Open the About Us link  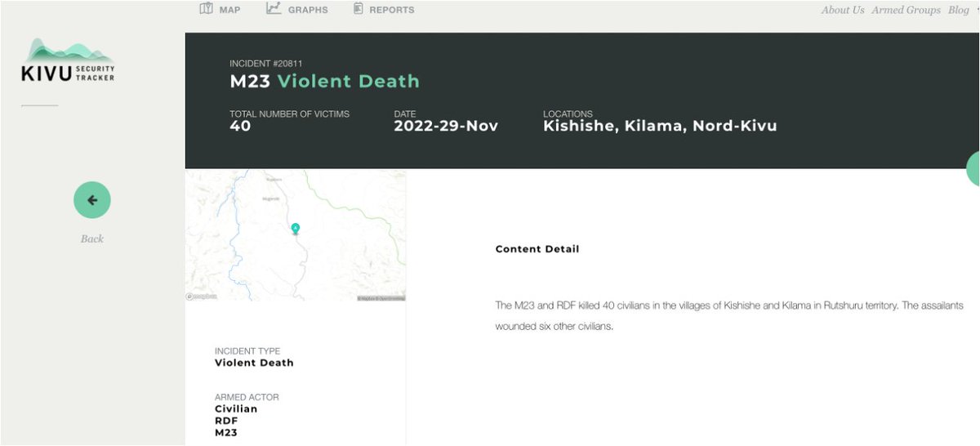[x=843, y=10]
